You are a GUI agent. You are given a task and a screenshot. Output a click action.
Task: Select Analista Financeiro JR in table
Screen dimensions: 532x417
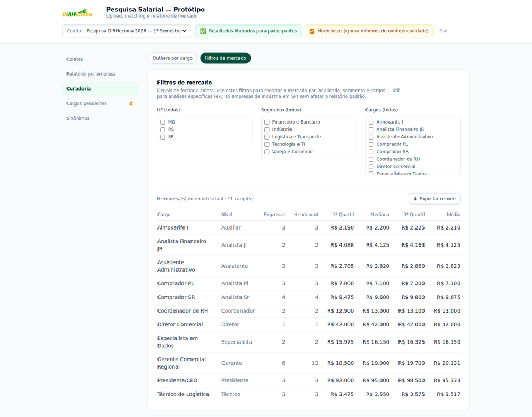(182, 245)
